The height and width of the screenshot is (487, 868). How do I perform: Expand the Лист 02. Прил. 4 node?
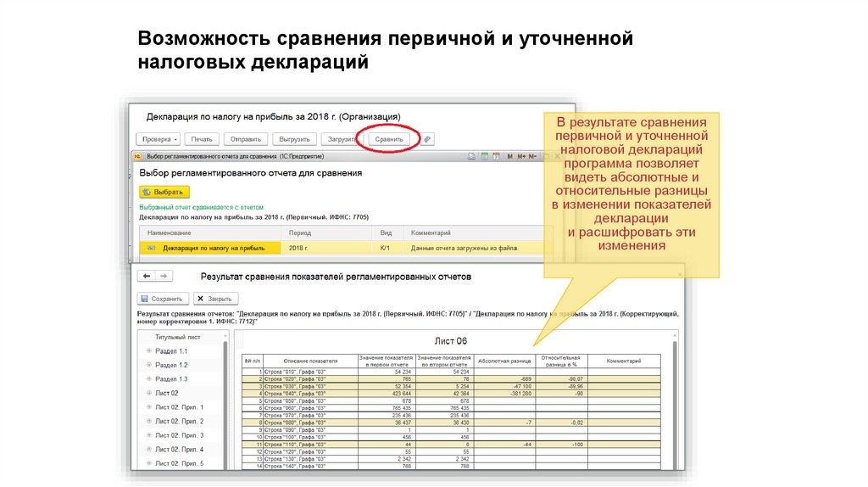click(x=149, y=450)
